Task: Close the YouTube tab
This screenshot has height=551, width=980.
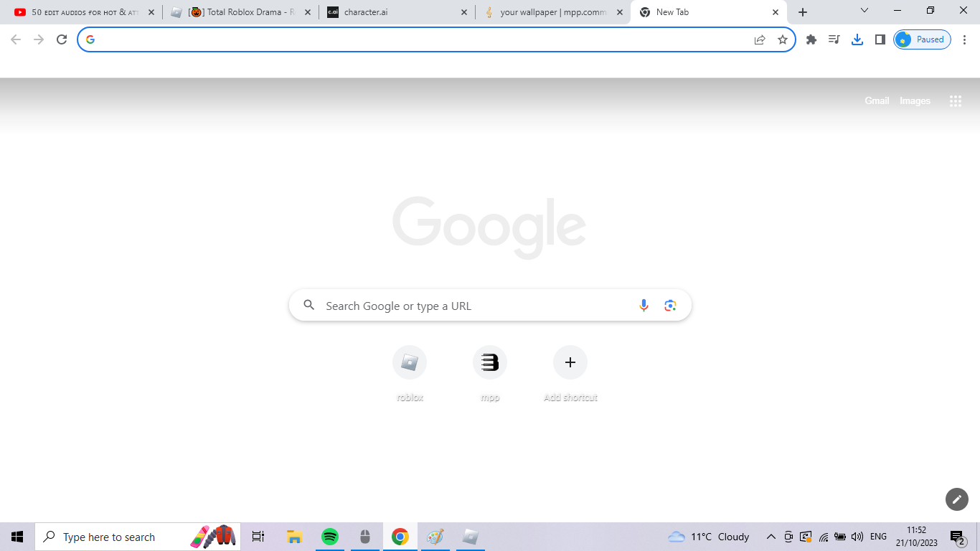Action: pos(151,12)
